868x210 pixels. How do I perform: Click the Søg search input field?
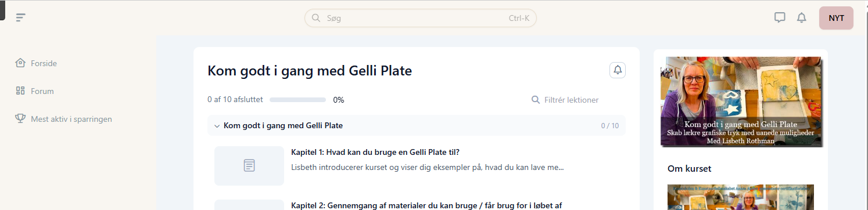pos(421,17)
